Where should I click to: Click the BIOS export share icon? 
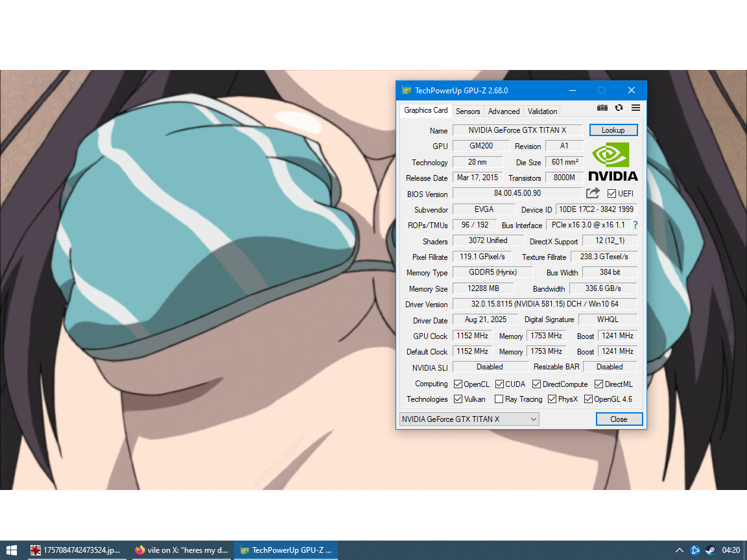pos(593,193)
